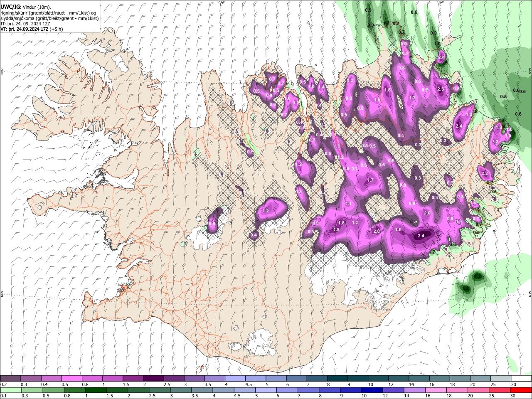Click the '4.5' label in the upper legend row
This screenshot has height=399, width=532.
tap(249, 384)
